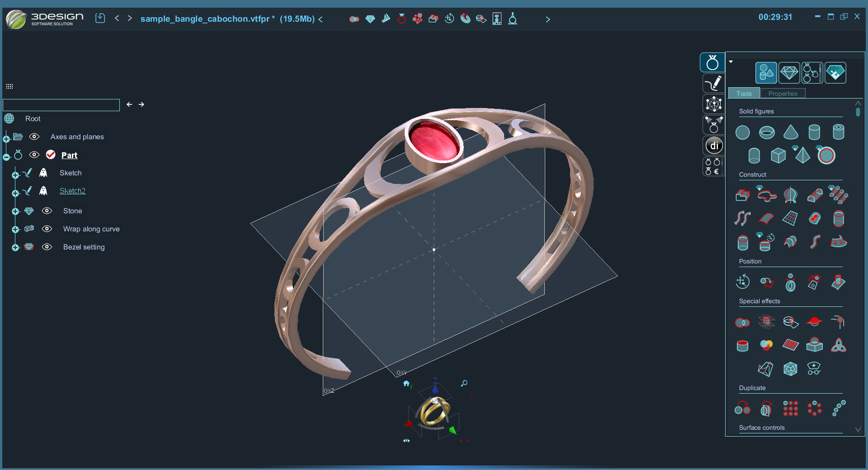Open the three colored circles effect tool

766,346
